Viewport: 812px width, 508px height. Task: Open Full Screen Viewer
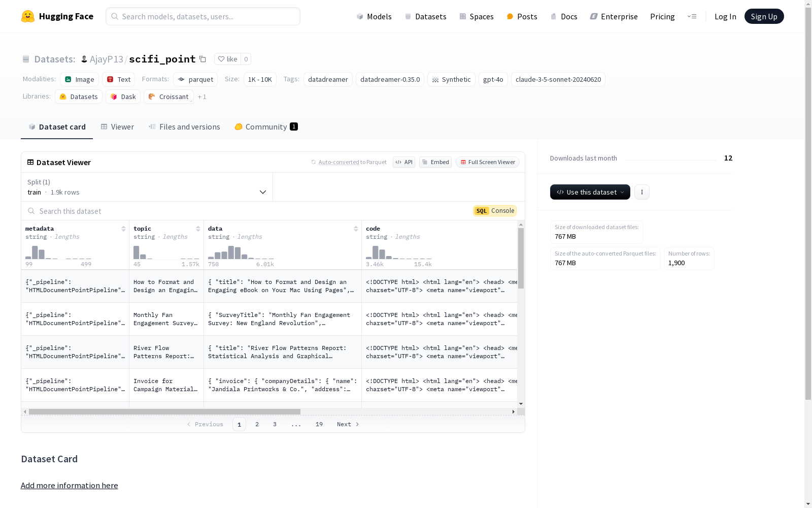(488, 162)
